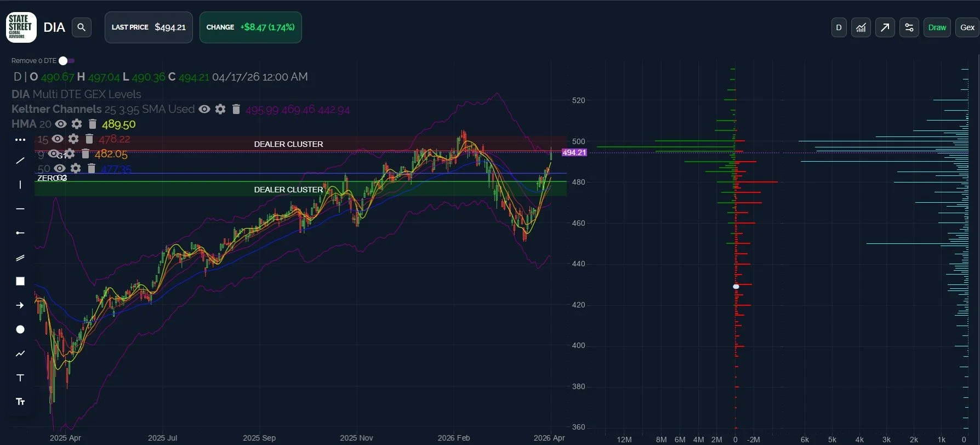The width and height of the screenshot is (980, 445).
Task: Click the 6k axis label in right panel
Action: [805, 440]
